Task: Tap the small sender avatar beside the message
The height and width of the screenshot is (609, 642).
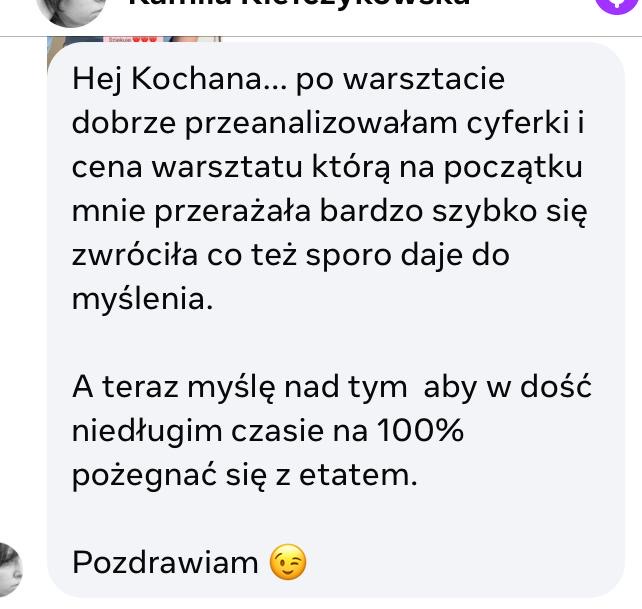Action: (10, 569)
